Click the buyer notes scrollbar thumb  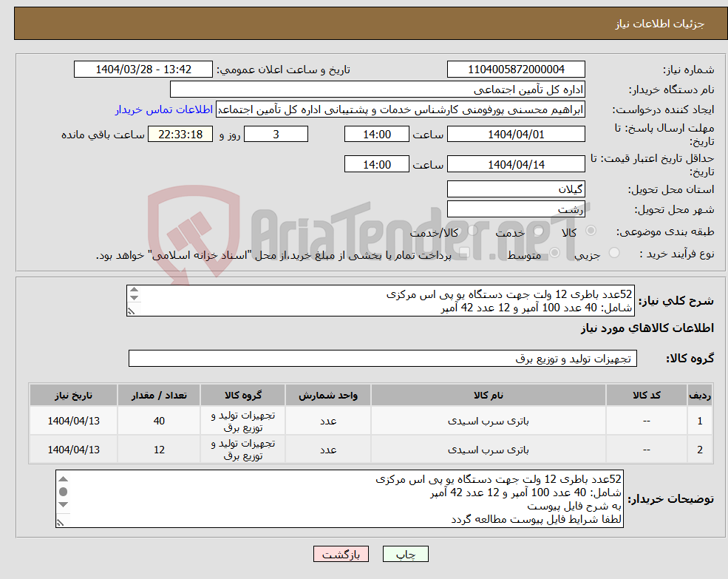64,492
